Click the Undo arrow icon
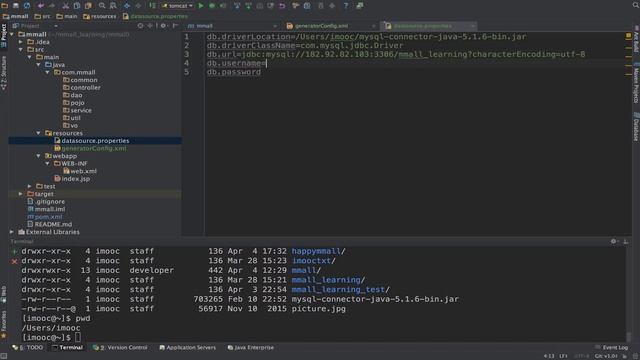The height and width of the screenshot is (360, 640). [40, 6]
